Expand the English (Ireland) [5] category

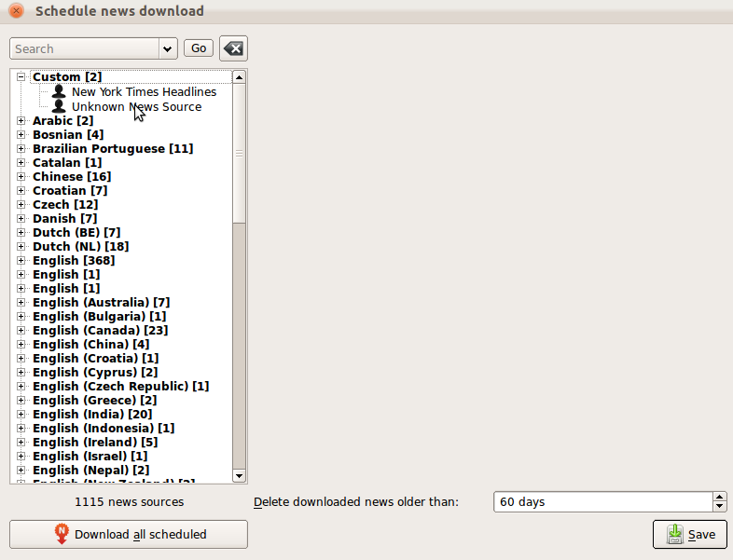click(x=21, y=443)
